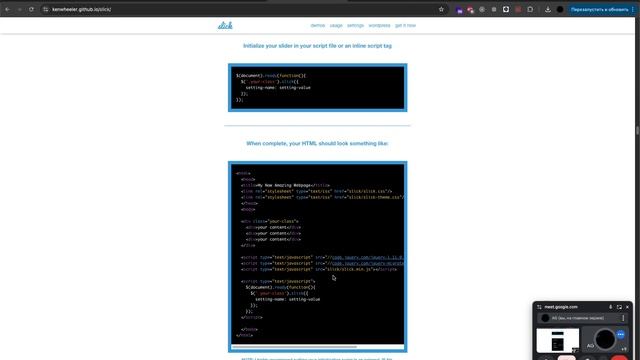
Task: Click the red end call button
Action: [619, 358]
